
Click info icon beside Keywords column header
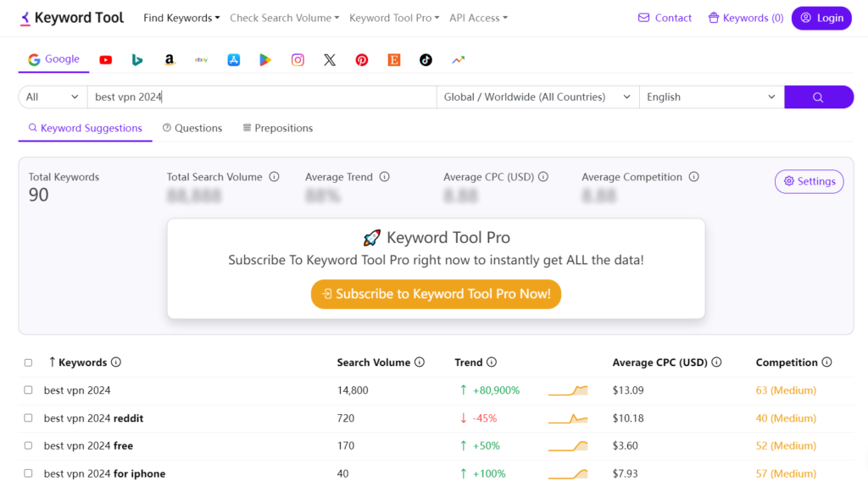pos(115,362)
